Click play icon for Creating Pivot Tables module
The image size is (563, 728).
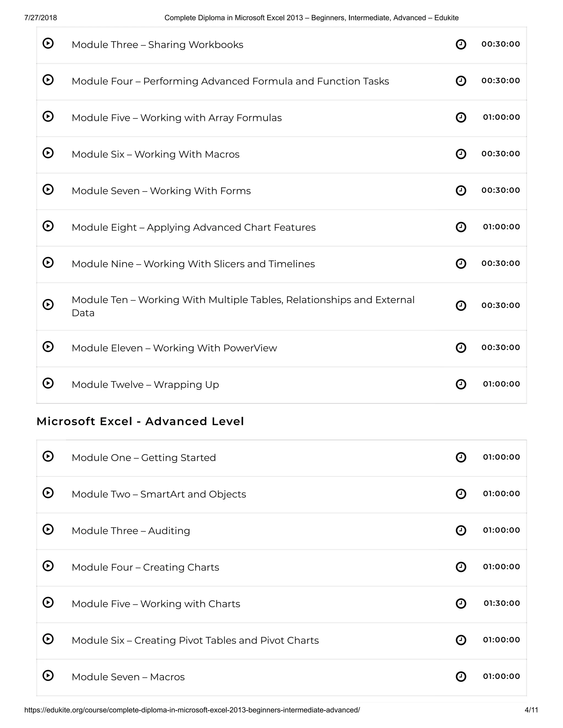48,639
